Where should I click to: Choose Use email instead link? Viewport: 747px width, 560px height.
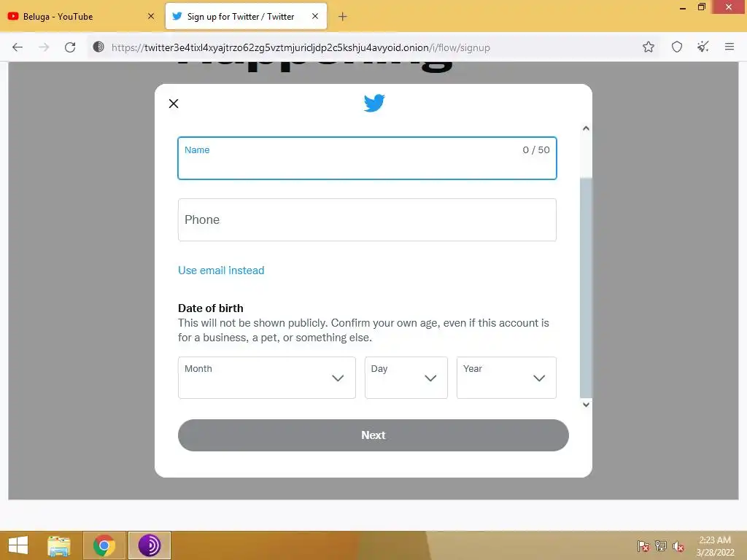click(221, 270)
